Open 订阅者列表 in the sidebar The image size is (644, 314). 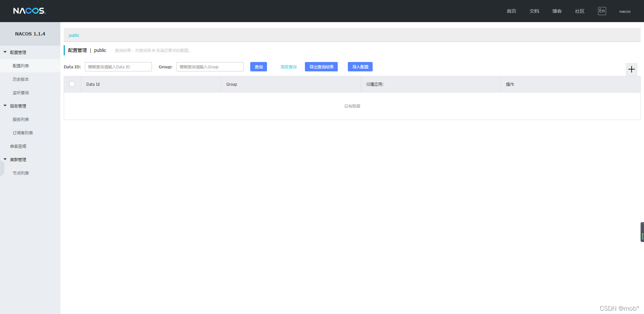tap(23, 133)
